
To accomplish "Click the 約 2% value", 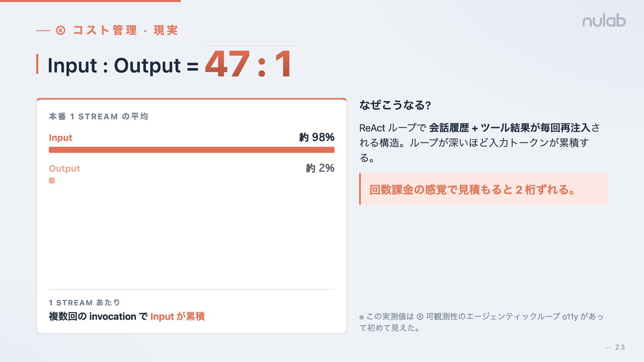I will [320, 168].
